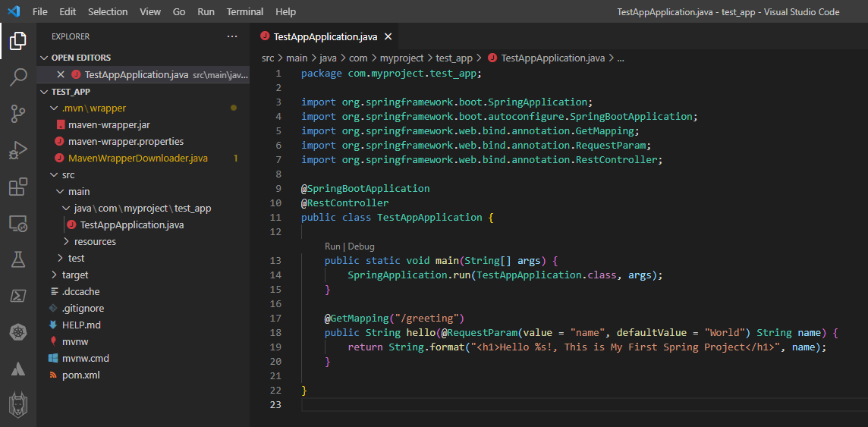This screenshot has height=427, width=868.
Task: Open the Testing flask view
Action: click(17, 259)
